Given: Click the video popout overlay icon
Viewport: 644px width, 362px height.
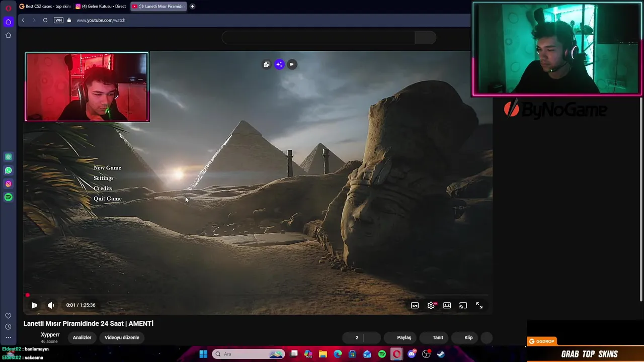Looking at the screenshot, I should pos(267,64).
